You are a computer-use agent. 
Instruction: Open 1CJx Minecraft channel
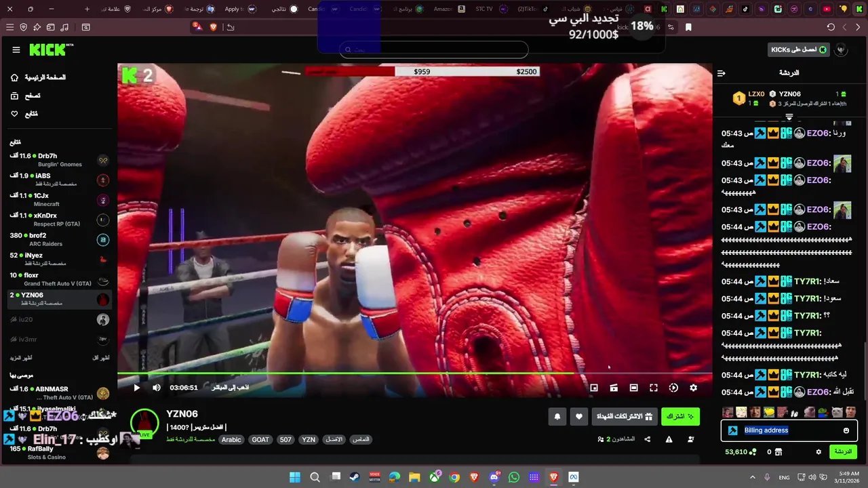tap(60, 199)
